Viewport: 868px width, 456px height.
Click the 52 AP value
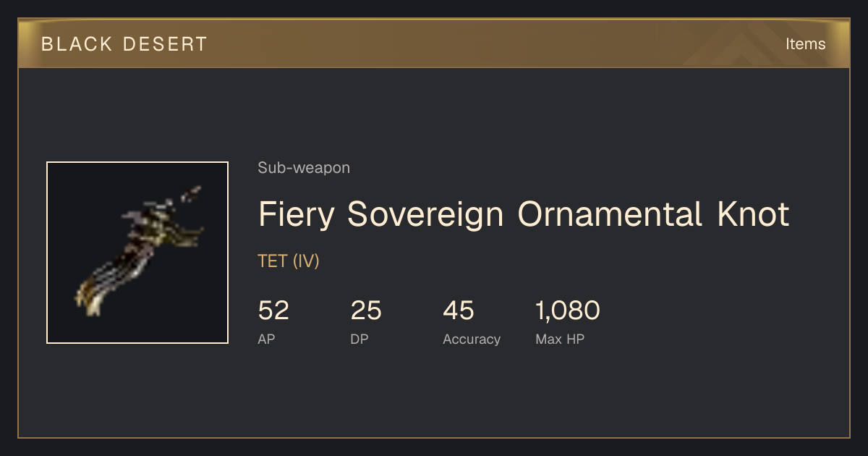click(273, 311)
